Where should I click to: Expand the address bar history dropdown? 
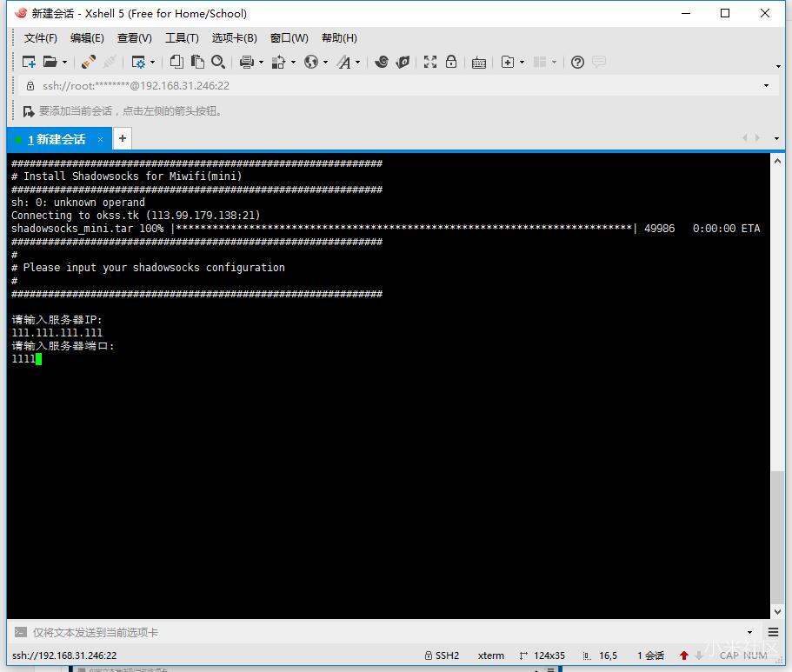766,86
